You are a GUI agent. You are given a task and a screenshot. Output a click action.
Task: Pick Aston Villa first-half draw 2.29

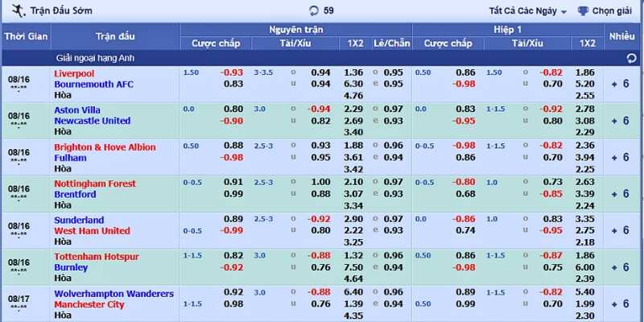pos(585,132)
